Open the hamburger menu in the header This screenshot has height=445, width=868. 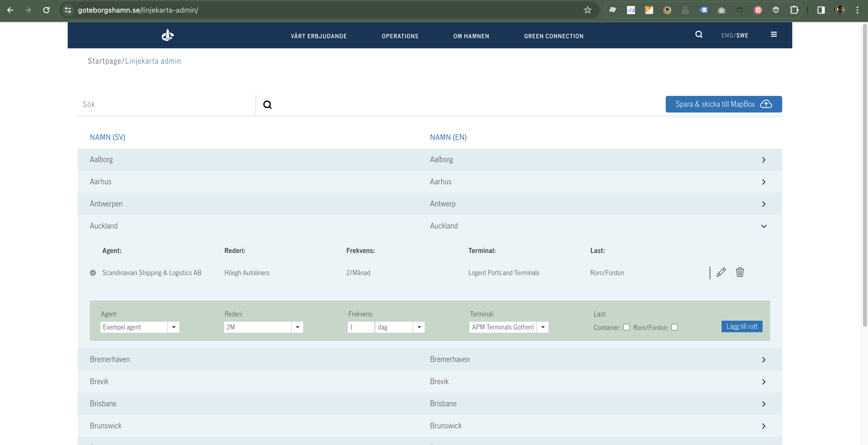(x=774, y=34)
